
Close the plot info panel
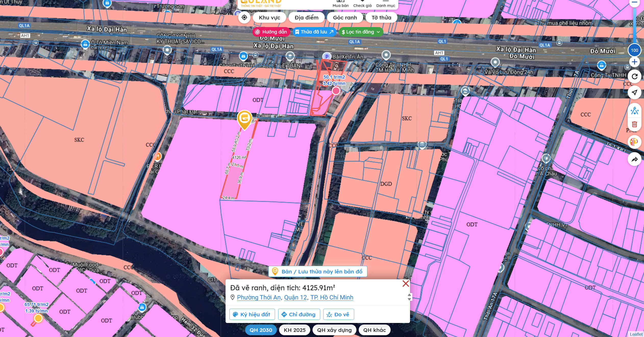(405, 284)
